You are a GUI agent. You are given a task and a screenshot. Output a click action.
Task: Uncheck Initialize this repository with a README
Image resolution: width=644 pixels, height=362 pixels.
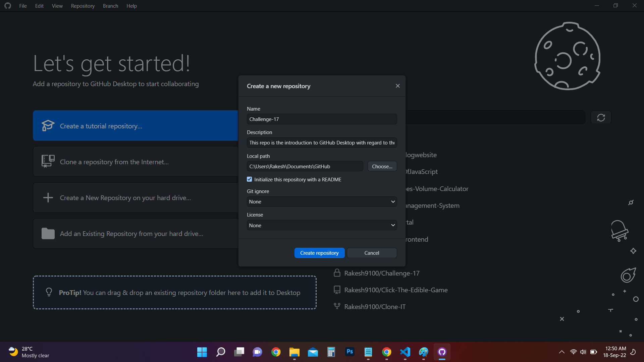point(249,179)
